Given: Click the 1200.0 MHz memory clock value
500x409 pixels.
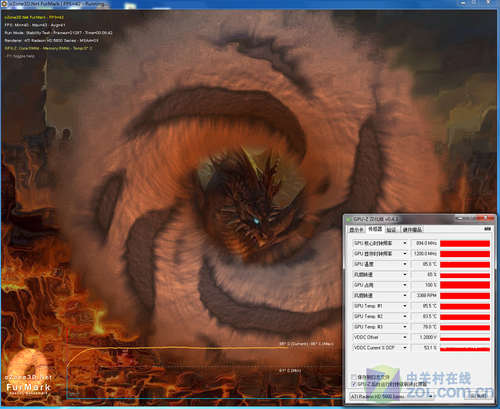Looking at the screenshot, I should click(424, 254).
